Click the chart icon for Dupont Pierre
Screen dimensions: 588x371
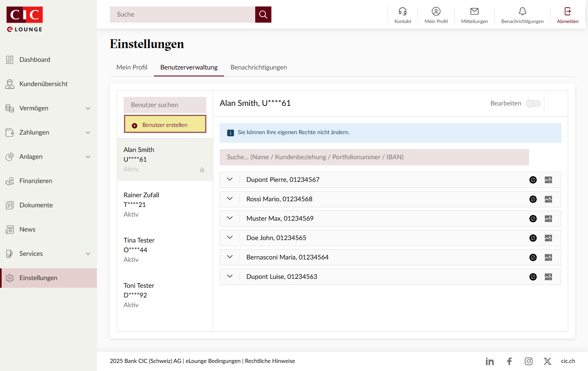[548, 180]
